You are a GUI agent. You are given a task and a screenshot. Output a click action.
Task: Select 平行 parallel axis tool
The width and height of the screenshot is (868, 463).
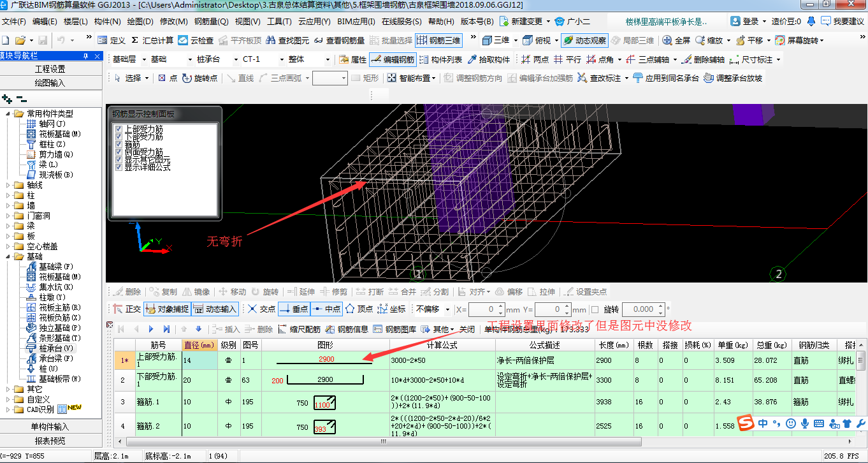coord(567,59)
